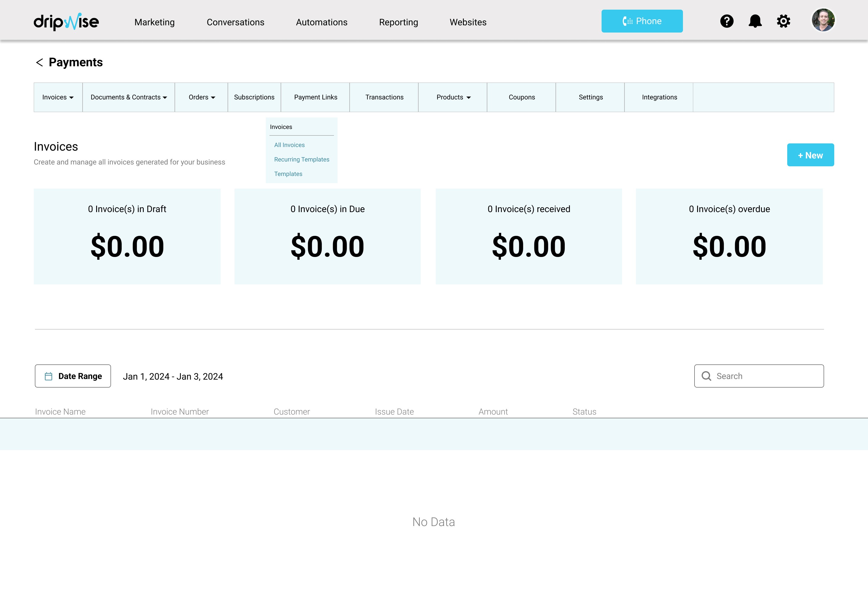Image resolution: width=868 pixels, height=614 pixels.
Task: Open the Automations top menu
Action: 322,22
